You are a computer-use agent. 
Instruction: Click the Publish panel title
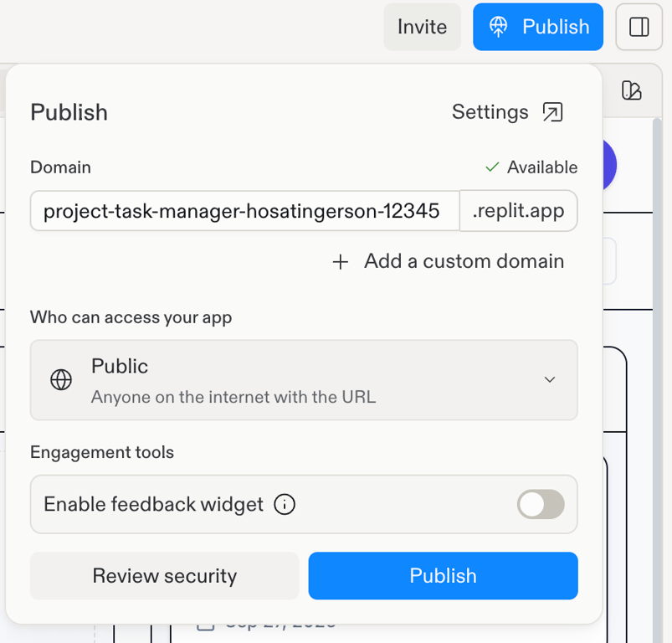pos(69,112)
